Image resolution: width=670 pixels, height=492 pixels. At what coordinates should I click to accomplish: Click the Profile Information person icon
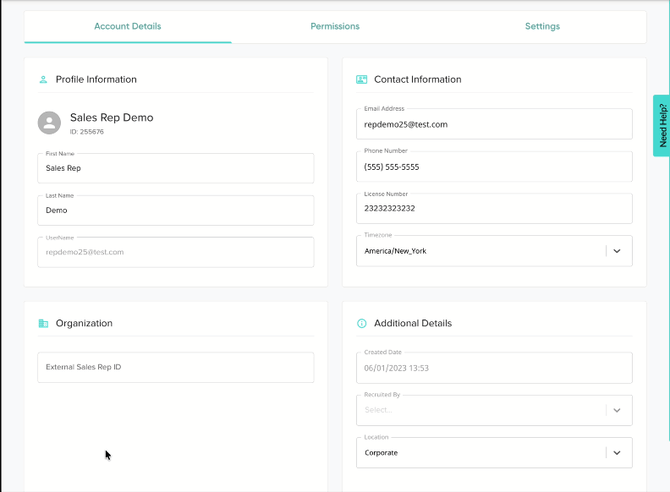43,80
